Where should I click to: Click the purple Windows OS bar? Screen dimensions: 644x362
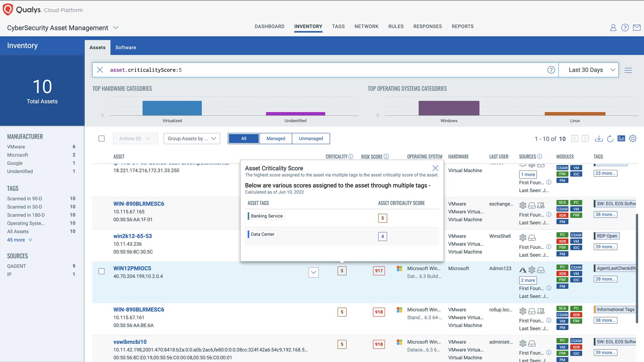point(449,108)
